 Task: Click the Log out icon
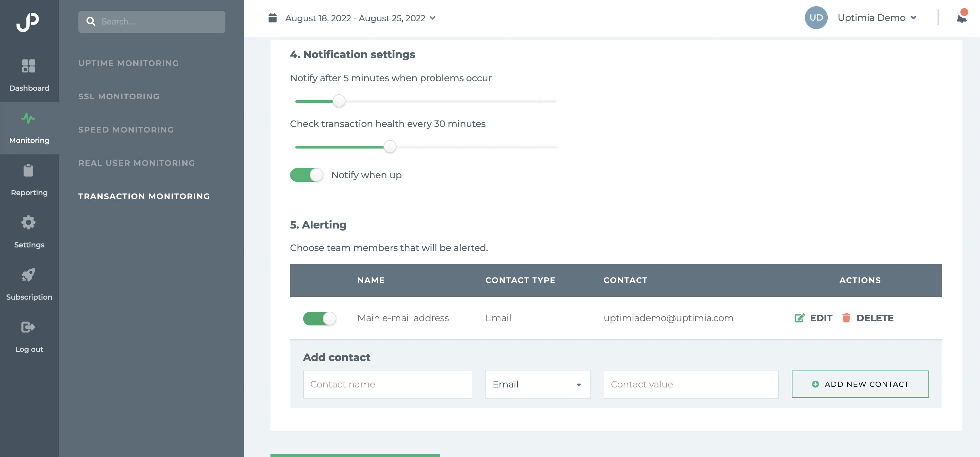pos(28,327)
